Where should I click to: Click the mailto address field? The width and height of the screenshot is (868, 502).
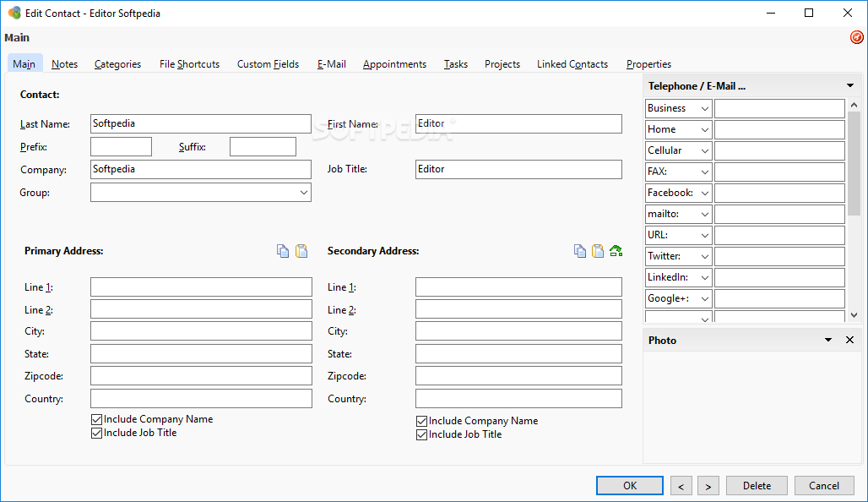click(x=779, y=214)
